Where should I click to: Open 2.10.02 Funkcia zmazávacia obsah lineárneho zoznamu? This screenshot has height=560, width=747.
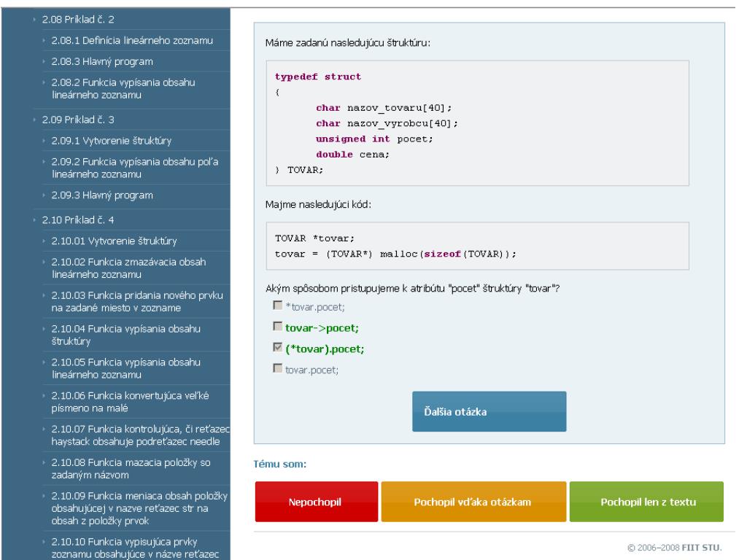128,268
